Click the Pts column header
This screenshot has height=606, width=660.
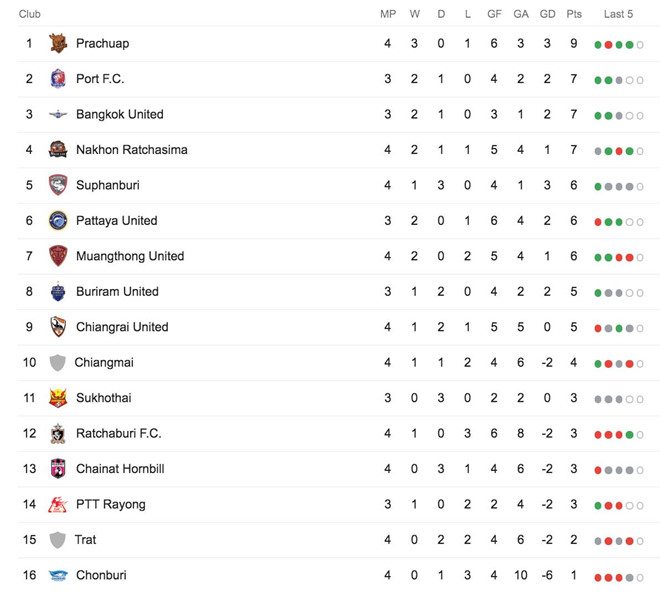574,14
